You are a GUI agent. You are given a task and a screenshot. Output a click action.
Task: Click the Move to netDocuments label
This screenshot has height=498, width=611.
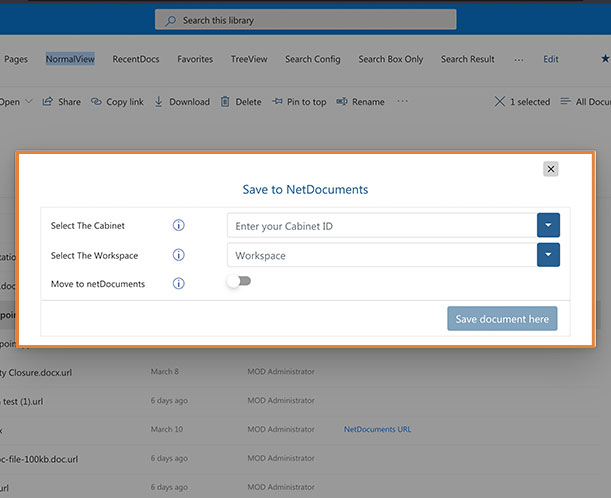click(98, 284)
